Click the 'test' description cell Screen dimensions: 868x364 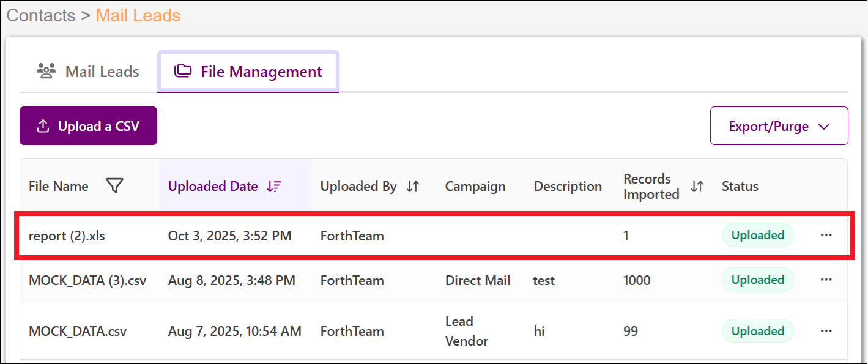[544, 281]
